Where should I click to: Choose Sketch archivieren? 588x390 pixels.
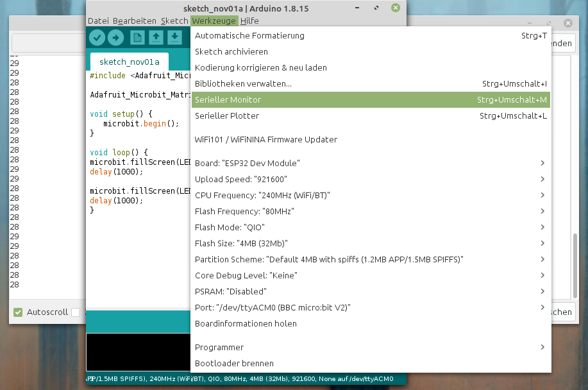[370, 52]
